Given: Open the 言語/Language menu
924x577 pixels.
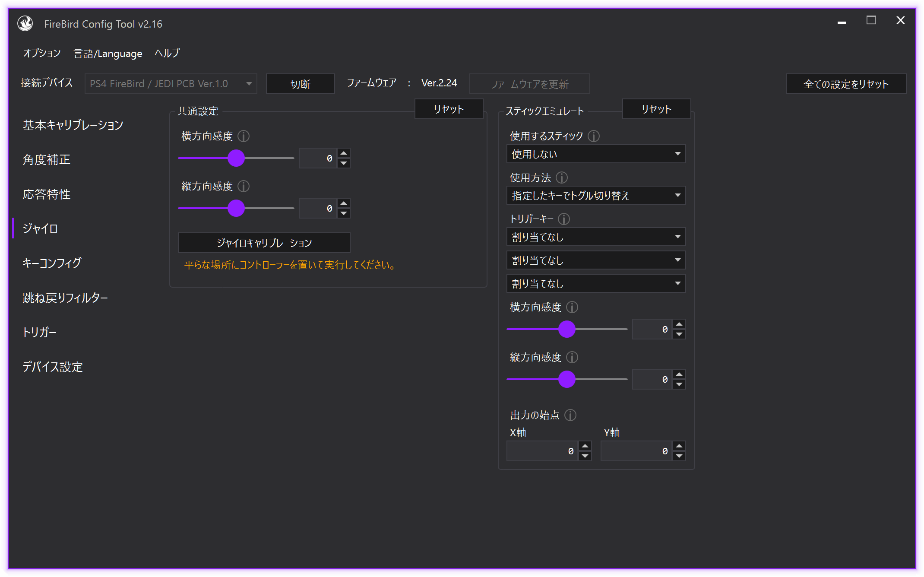Looking at the screenshot, I should tap(108, 54).
